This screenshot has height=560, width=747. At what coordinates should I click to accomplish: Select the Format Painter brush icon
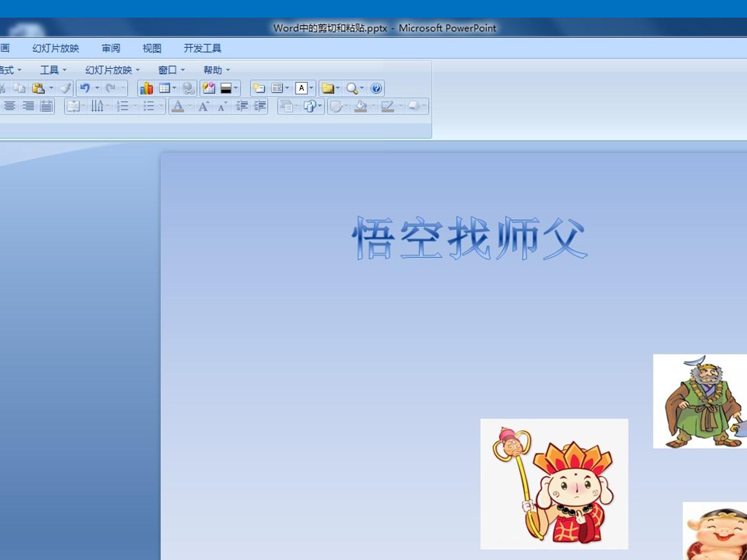click(x=65, y=88)
